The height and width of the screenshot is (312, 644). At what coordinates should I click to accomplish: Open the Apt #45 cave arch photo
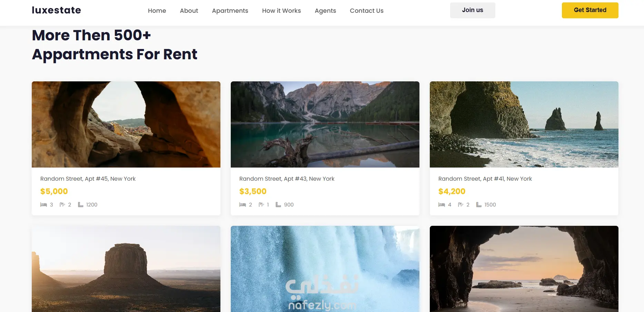click(x=126, y=124)
